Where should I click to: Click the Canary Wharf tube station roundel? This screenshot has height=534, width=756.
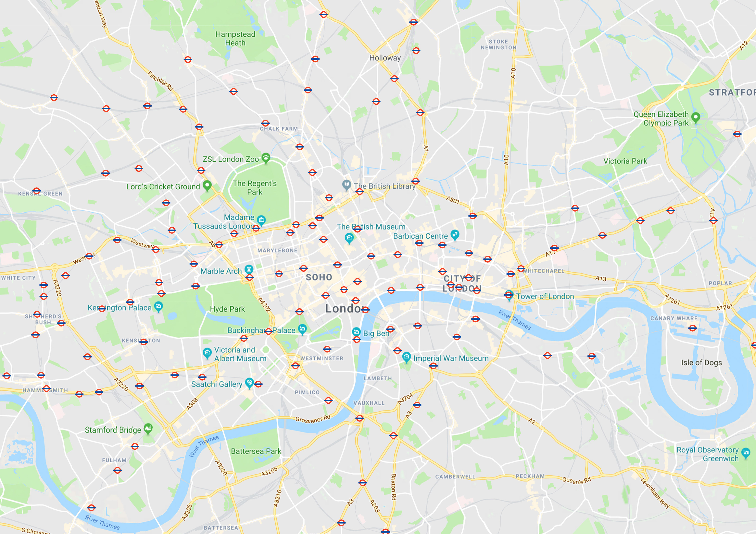[693, 328]
